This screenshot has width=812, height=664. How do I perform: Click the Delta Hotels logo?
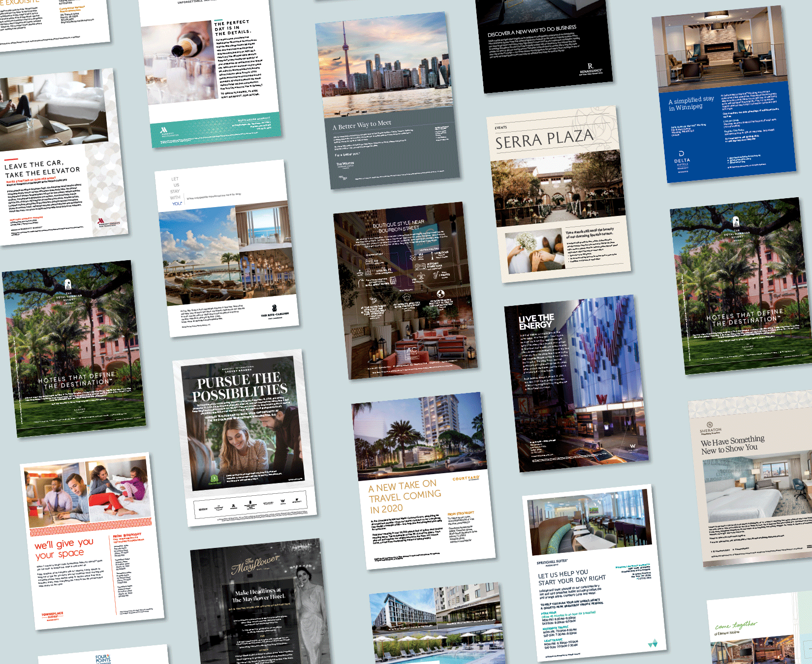point(682,162)
